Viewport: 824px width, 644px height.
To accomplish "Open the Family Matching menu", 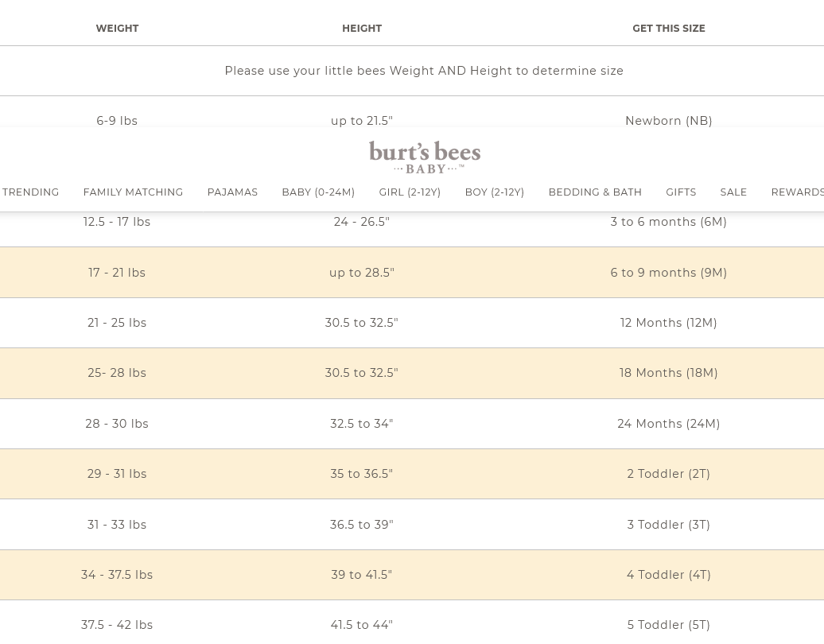I will point(133,192).
